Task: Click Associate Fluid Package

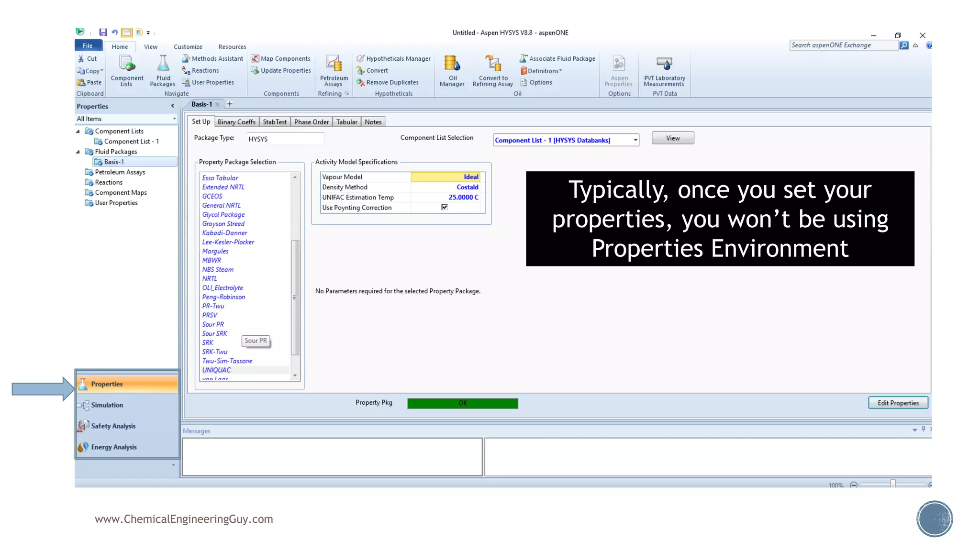Action: (557, 58)
